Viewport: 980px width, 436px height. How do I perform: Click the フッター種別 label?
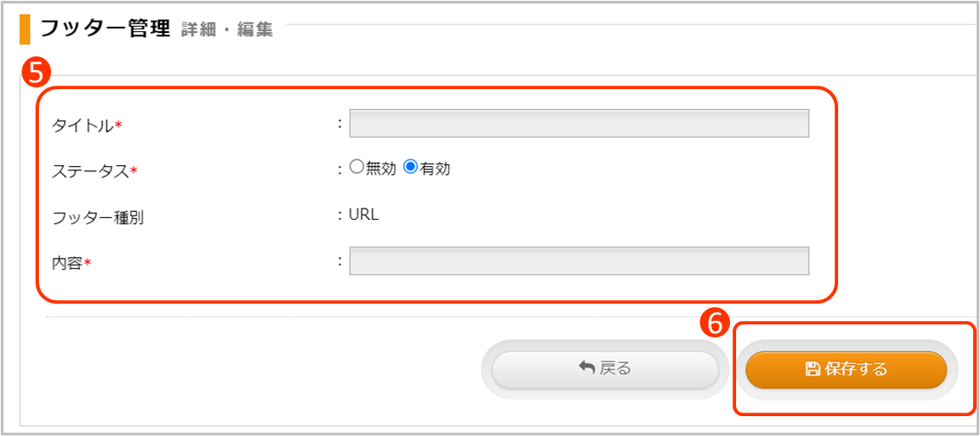tap(98, 217)
